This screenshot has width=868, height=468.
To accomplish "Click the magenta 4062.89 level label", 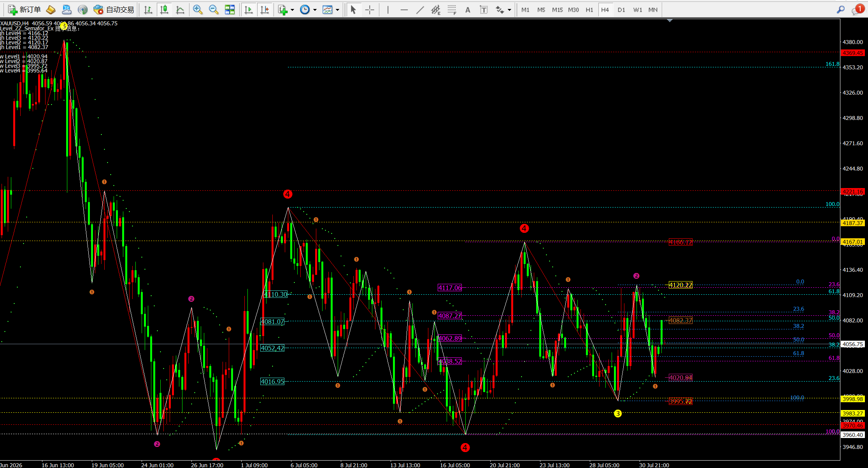I will click(x=450, y=338).
